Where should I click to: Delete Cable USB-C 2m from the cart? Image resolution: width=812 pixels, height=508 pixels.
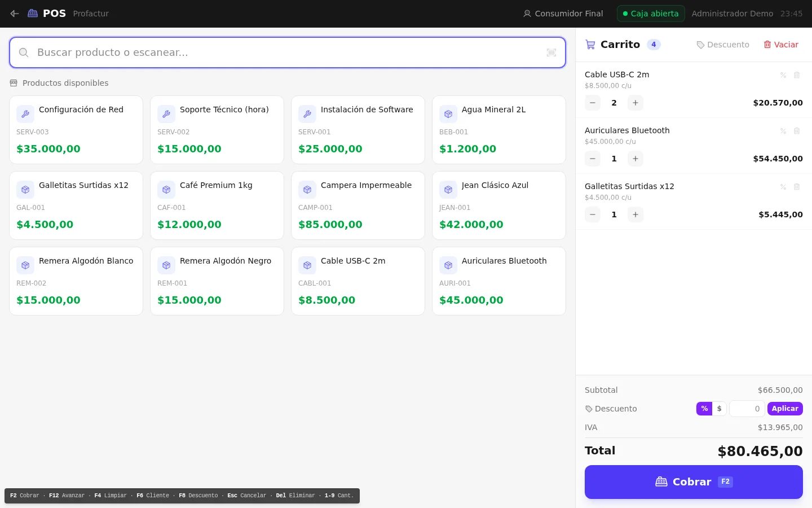pyautogui.click(x=797, y=75)
